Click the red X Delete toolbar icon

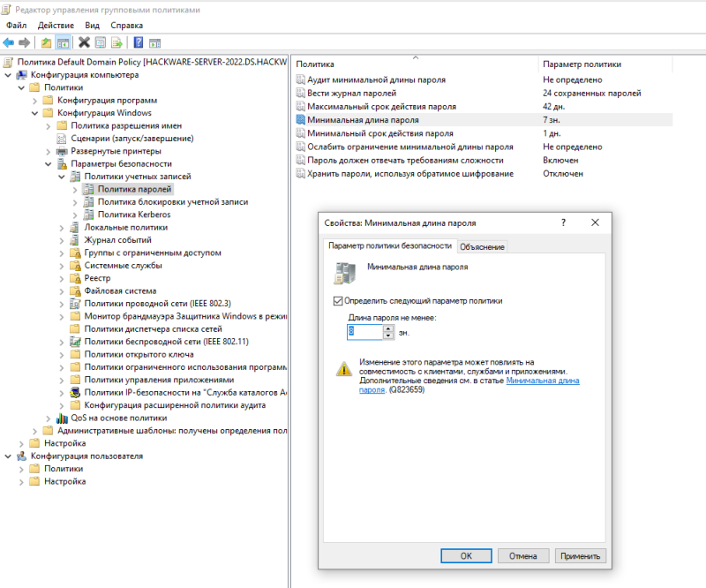point(84,42)
